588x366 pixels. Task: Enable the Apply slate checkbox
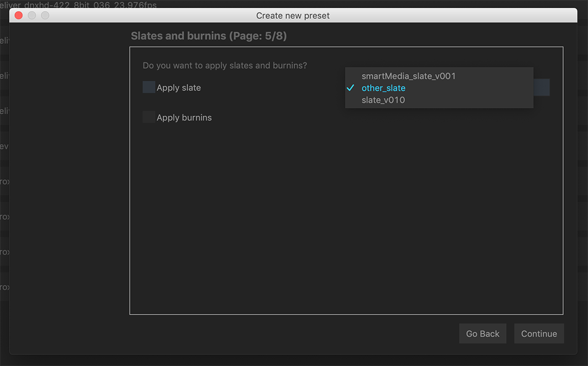coord(149,87)
